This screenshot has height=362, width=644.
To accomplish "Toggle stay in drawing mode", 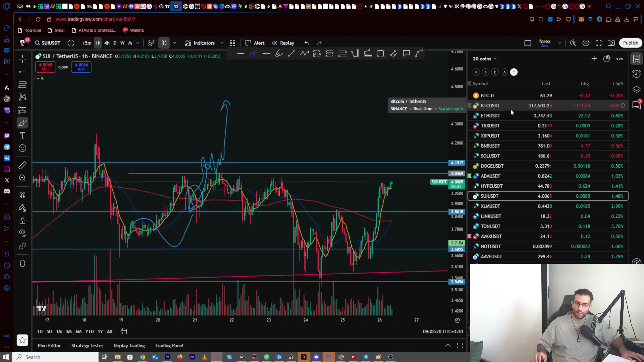I will [x=22, y=208].
